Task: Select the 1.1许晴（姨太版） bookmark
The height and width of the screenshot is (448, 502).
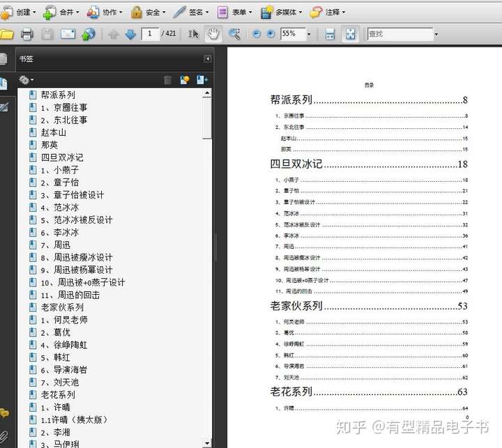Action: (75, 419)
